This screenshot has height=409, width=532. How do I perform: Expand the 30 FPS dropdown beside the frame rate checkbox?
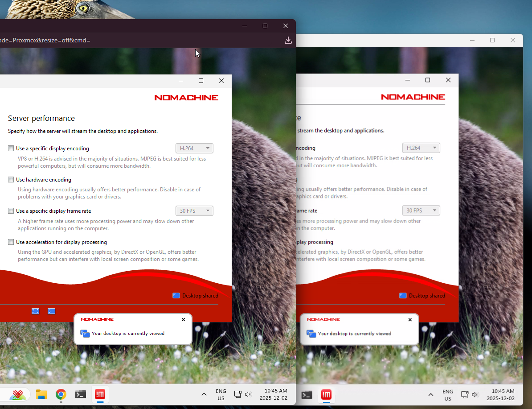pos(194,211)
